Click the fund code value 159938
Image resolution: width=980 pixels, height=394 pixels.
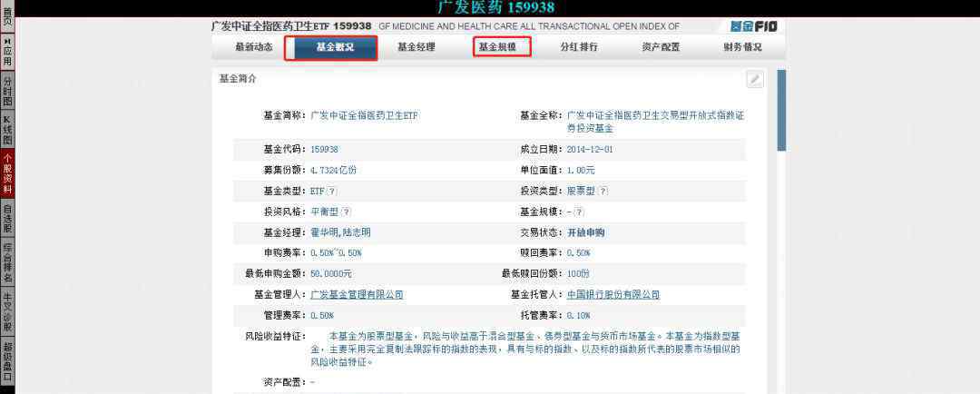pyautogui.click(x=324, y=150)
